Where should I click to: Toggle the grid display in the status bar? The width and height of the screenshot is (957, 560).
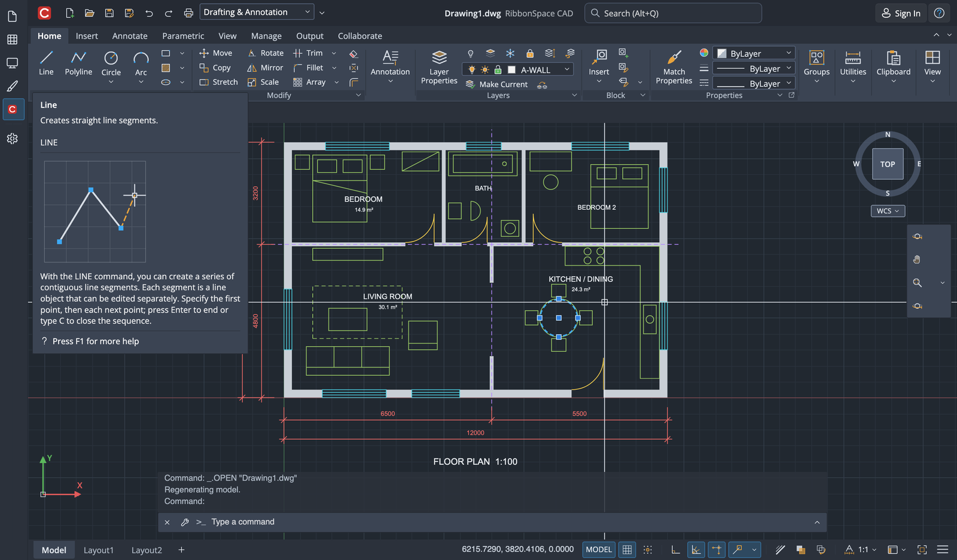pyautogui.click(x=627, y=550)
